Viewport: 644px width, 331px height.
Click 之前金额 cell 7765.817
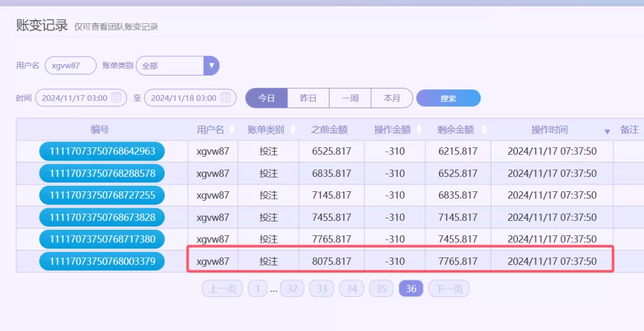coord(331,239)
